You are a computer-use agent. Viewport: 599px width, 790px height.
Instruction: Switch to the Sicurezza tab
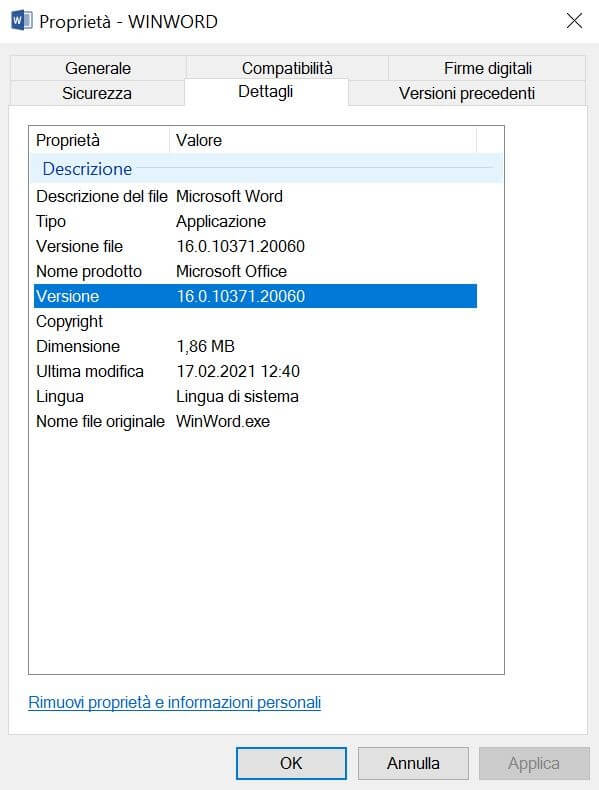[97, 93]
